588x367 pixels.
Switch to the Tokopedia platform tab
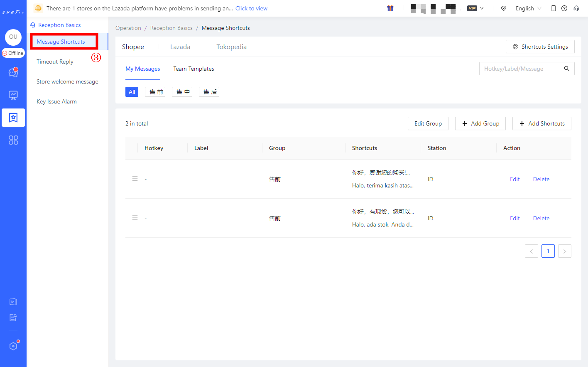click(231, 47)
